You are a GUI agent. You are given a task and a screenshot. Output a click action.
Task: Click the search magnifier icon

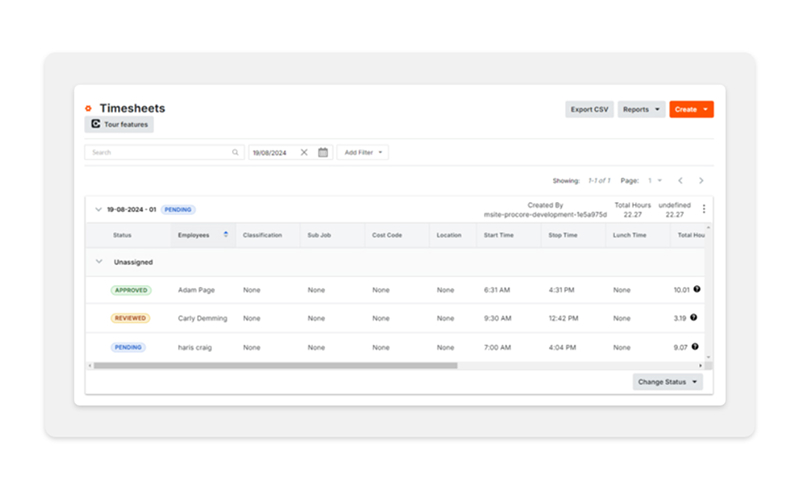pos(236,153)
